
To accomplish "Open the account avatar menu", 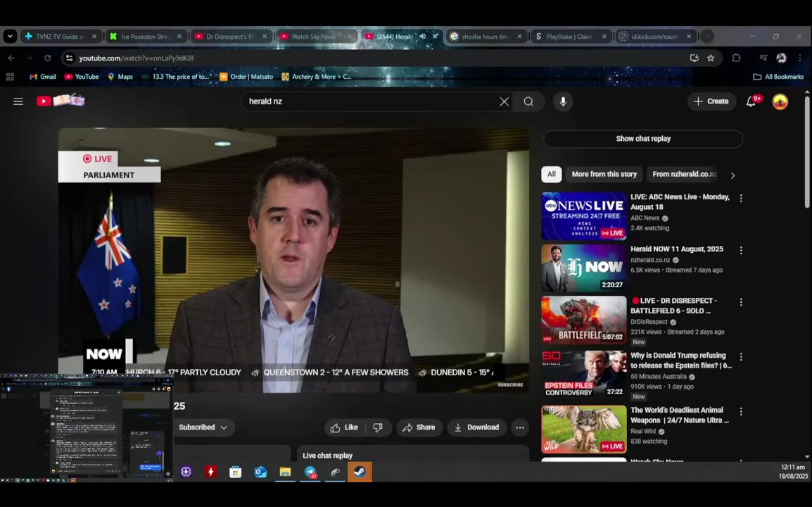I will (780, 101).
